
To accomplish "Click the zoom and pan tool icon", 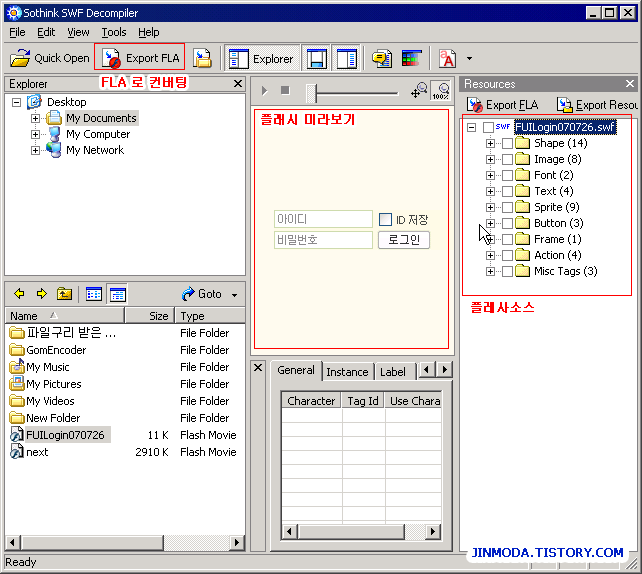I will pyautogui.click(x=419, y=90).
